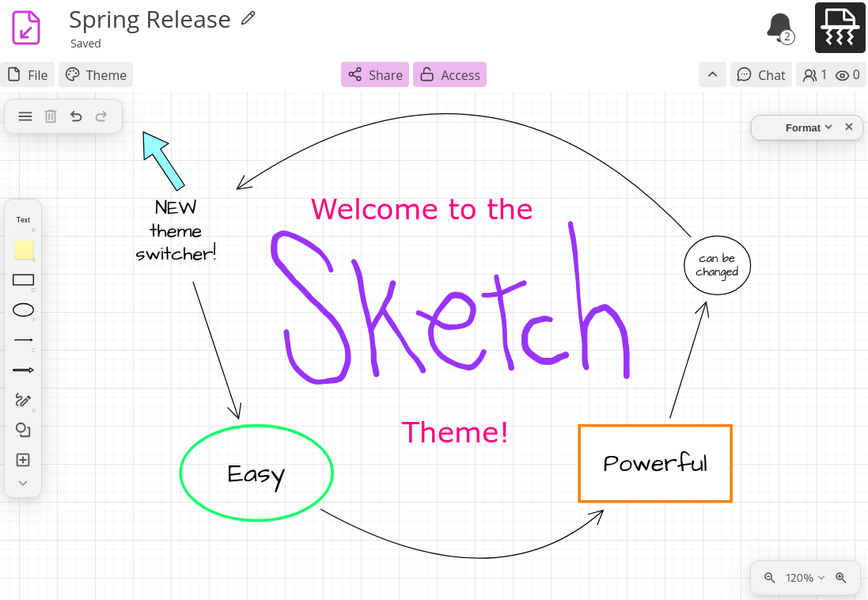Select the yellow sticky note tool
Viewport: 868px width, 600px height.
pos(23,250)
